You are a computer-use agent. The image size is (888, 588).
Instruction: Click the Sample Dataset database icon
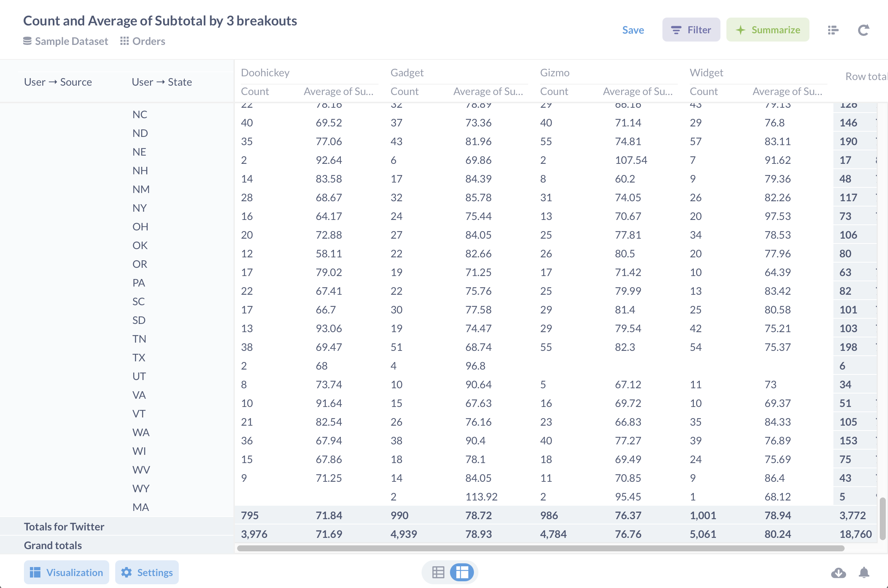coord(27,41)
